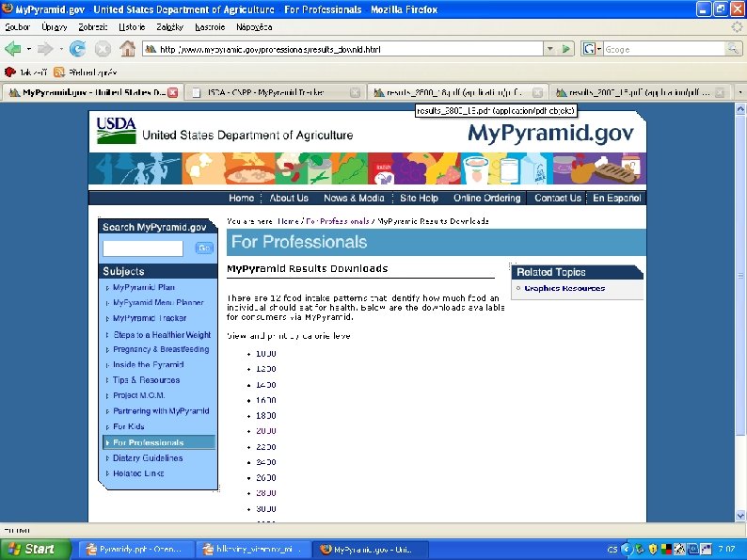The width and height of the screenshot is (747, 560).
Task: Open the Home page icon in the toolbar
Action: 127,49
